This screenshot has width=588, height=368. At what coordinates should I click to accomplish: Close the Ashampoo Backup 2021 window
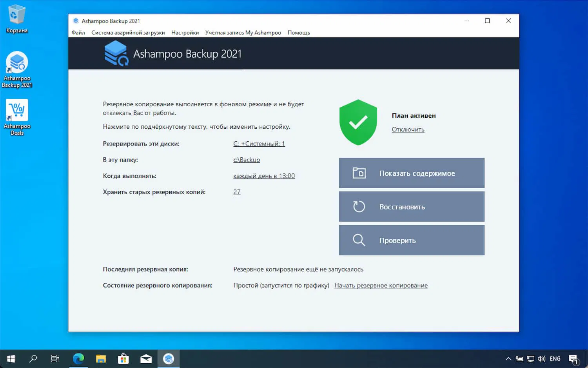(508, 21)
